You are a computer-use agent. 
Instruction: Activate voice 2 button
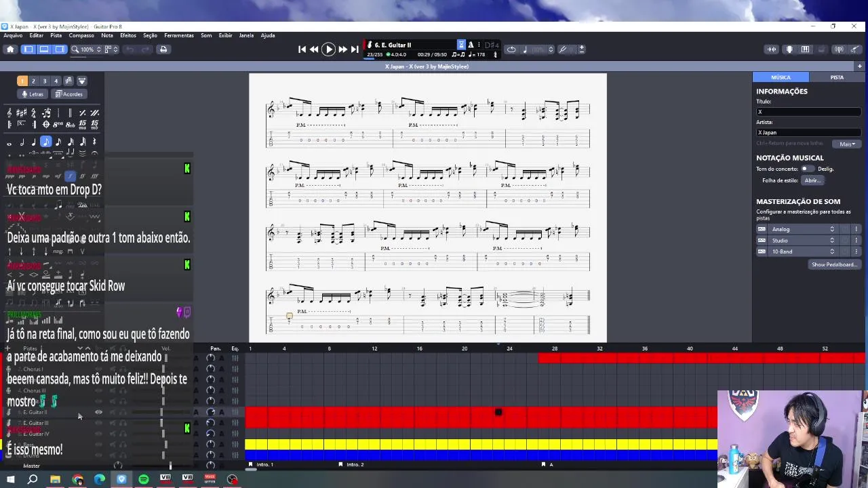coord(33,81)
